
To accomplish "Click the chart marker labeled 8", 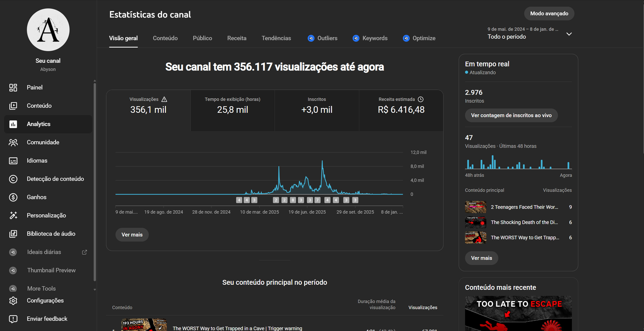I will coord(293,200).
